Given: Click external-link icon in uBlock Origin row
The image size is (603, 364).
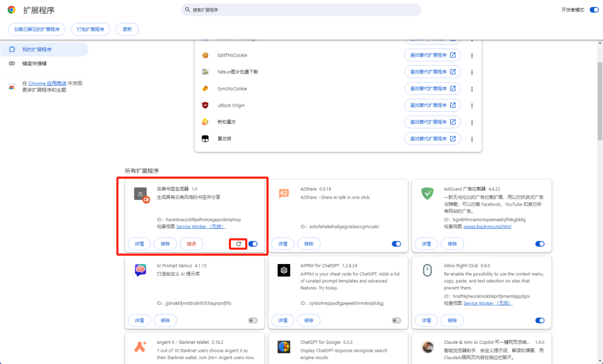Looking at the screenshot, I should click(x=453, y=105).
